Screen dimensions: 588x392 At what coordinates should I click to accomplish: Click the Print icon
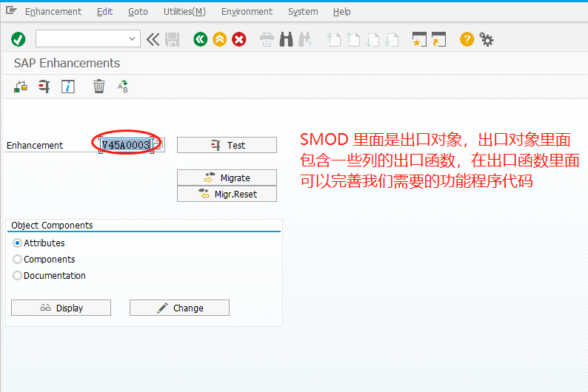click(267, 39)
